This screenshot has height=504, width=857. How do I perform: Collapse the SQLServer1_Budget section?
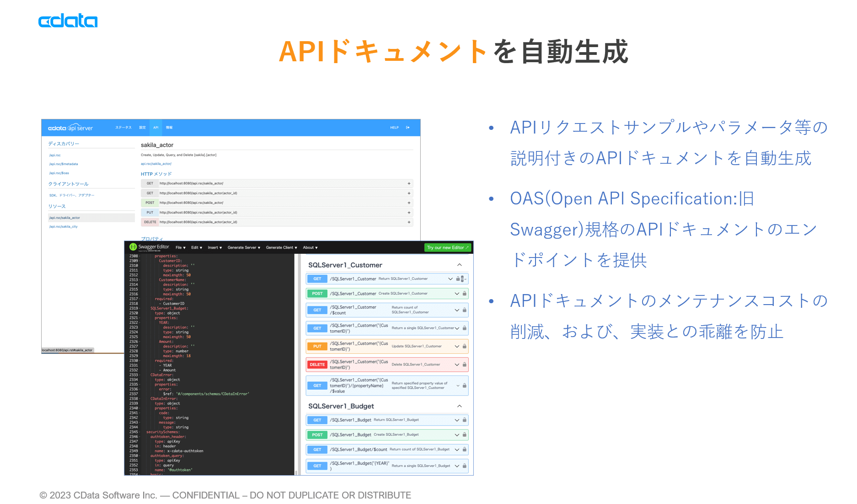coord(459,406)
